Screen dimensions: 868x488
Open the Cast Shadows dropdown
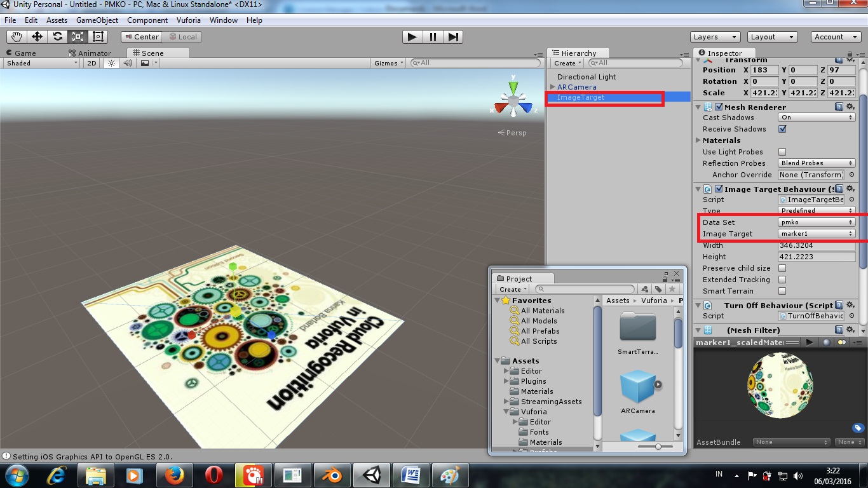tap(817, 118)
